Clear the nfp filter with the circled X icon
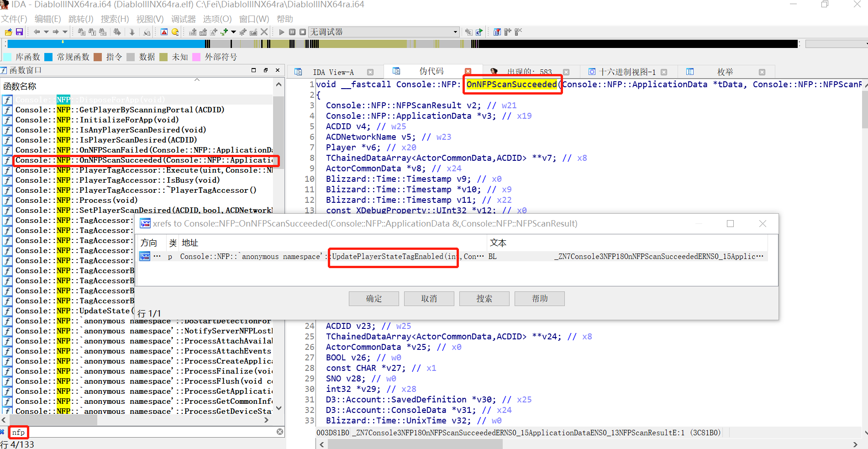The height and width of the screenshot is (449, 868). click(x=280, y=432)
